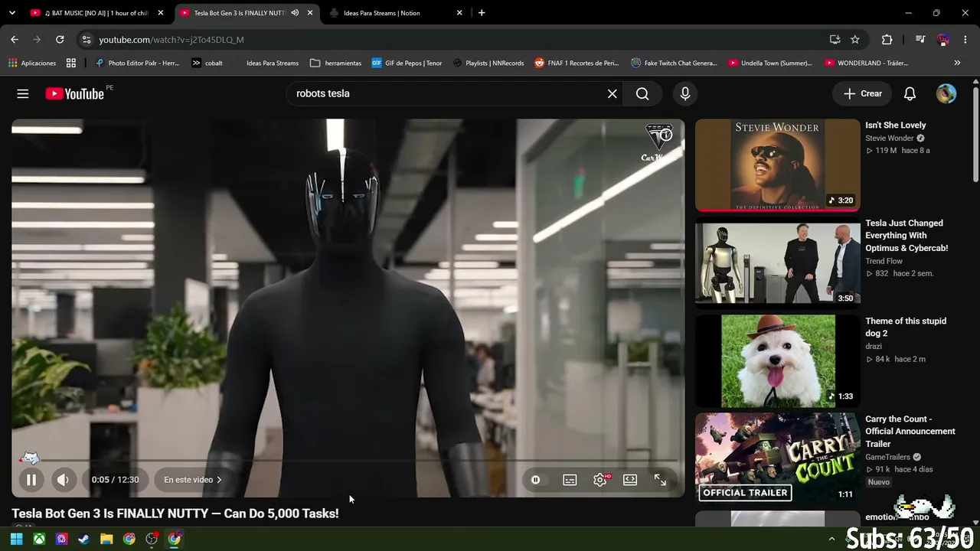Open the media controls icon
This screenshot has width=980, height=551.
pyautogui.click(x=920, y=40)
